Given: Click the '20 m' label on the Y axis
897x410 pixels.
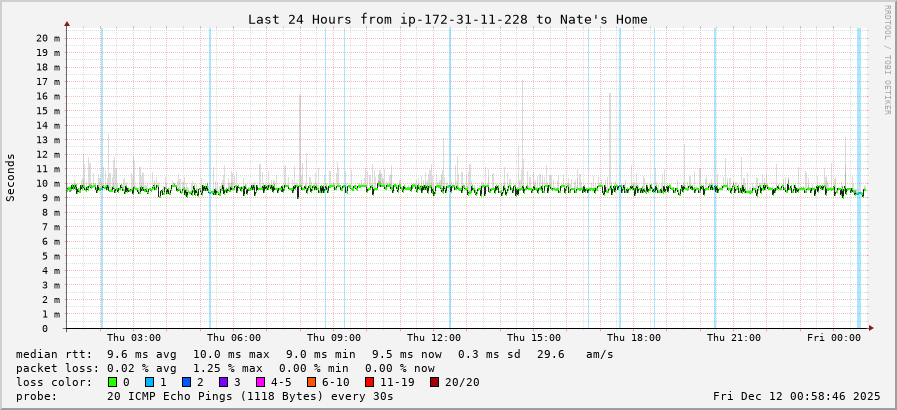Looking at the screenshot, I should click(48, 38).
